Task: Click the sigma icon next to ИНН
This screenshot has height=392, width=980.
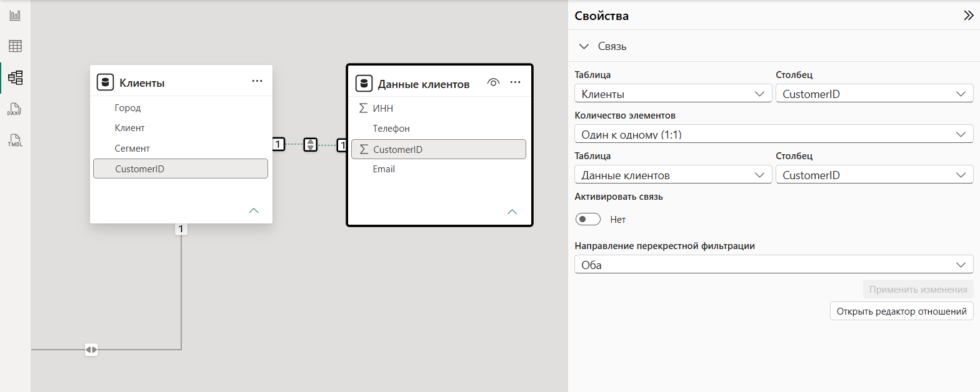Action: (364, 108)
